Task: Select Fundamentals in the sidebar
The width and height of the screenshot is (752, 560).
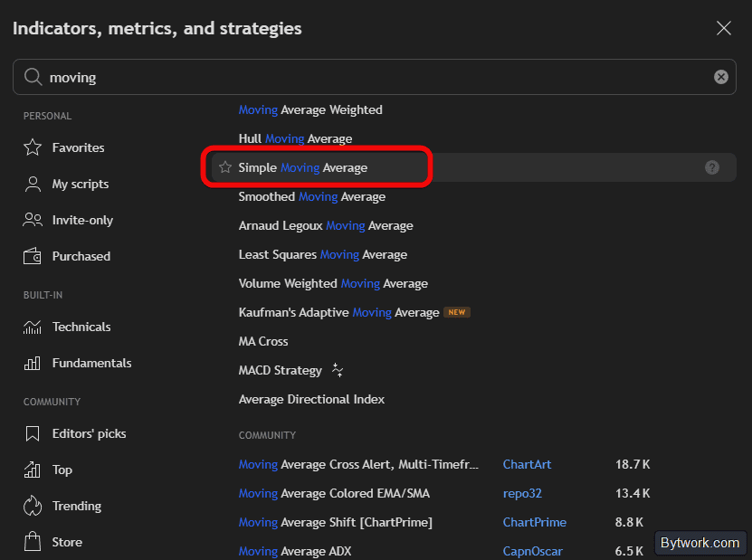Action: 91,363
